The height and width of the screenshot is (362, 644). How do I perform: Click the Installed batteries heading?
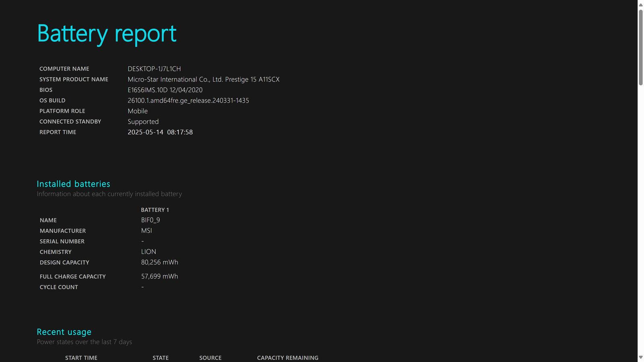[x=73, y=184]
